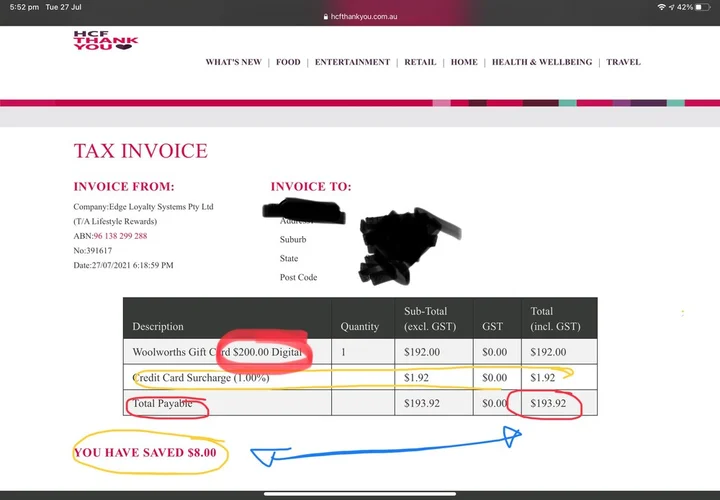
Task: Click the ABN number 96 138 299 288
Action: [x=120, y=236]
